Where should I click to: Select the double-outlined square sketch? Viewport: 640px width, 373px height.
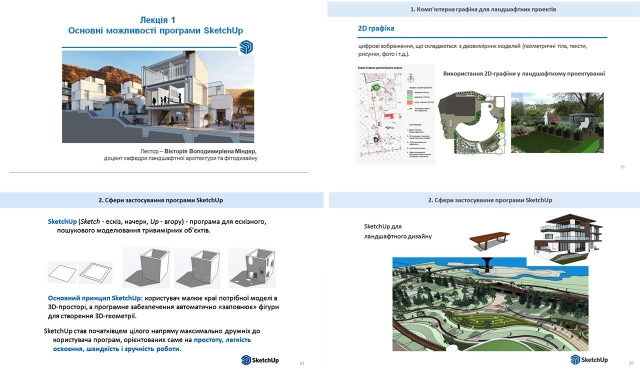tap(96, 272)
